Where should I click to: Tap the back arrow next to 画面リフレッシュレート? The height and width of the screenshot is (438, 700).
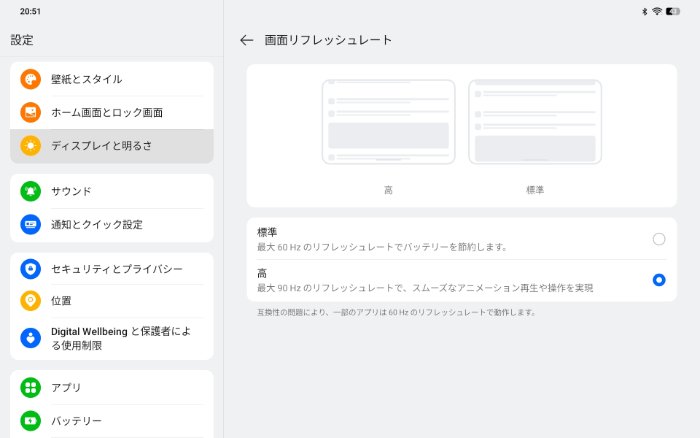tap(247, 40)
